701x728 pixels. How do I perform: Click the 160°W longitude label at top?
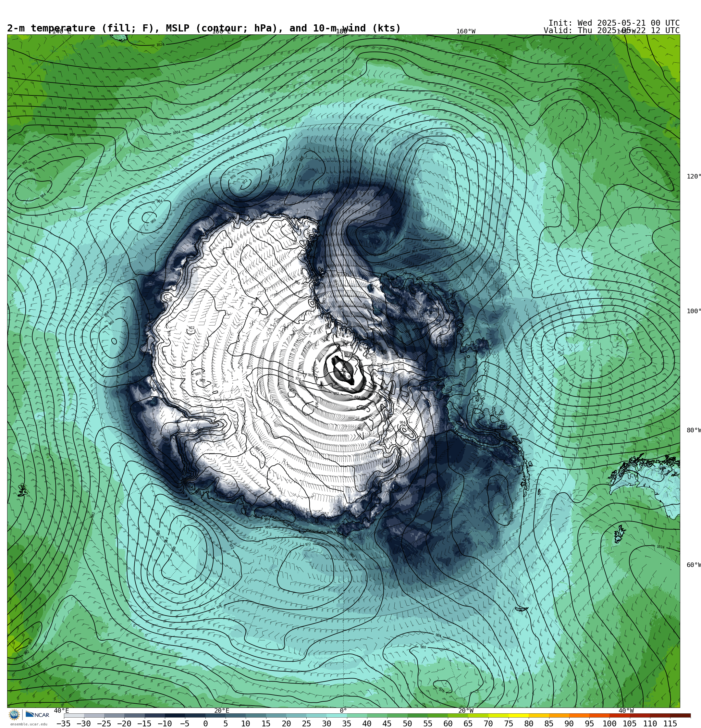466,31
